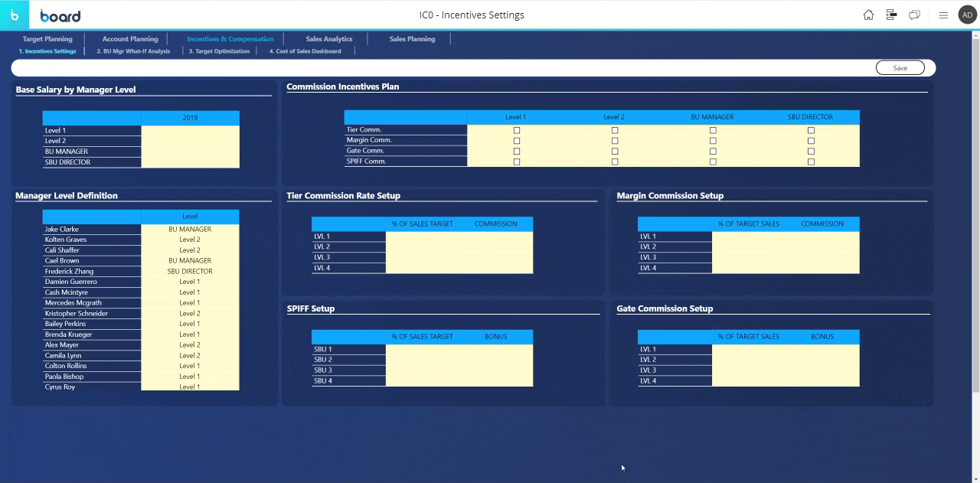Select the Sales Planning tab

tap(410, 38)
